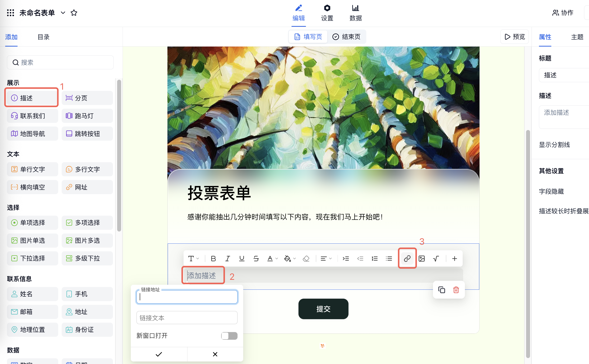Add a 描述 description component
The height and width of the screenshot is (364, 589).
[x=32, y=98]
